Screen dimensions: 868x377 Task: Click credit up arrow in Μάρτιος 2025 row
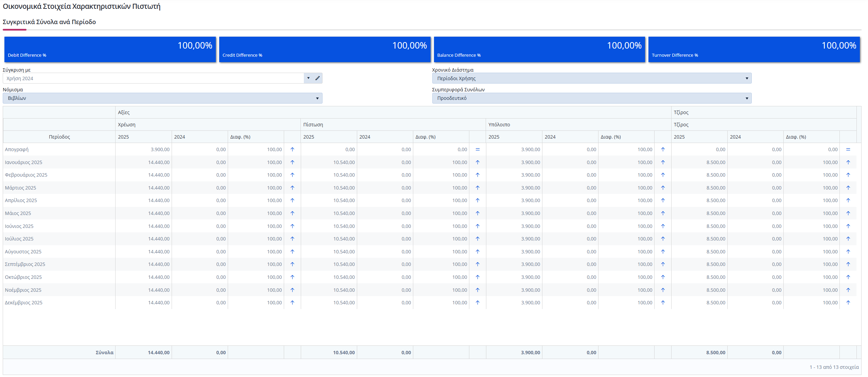click(x=478, y=188)
